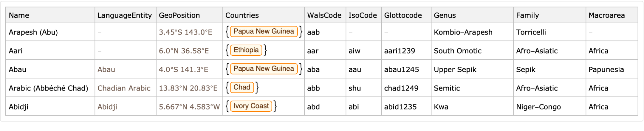
Task: Select the GeoPosition column header
Action: [x=179, y=15]
